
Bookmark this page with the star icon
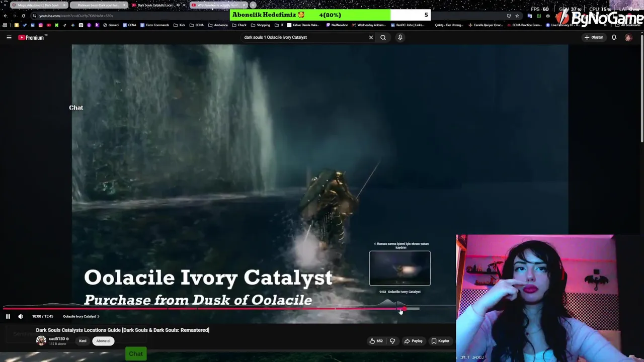click(517, 16)
